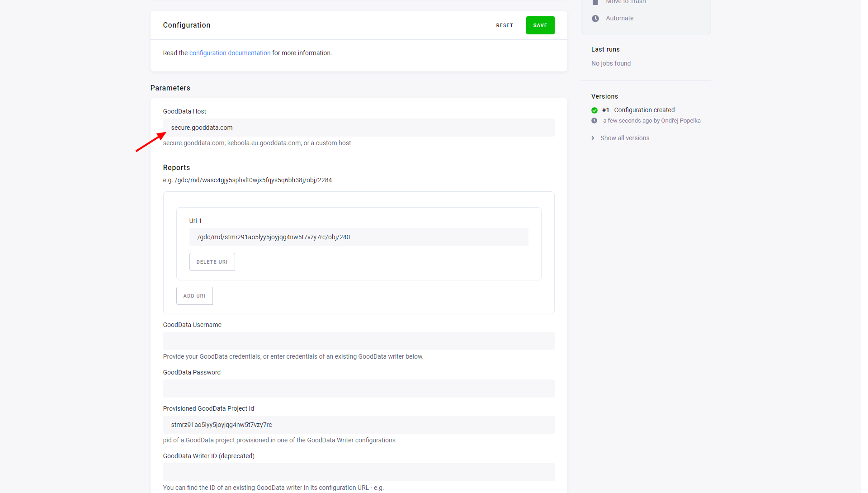Click the clock icon beside few seconds ago
This screenshot has height=493, width=868.
pos(594,121)
